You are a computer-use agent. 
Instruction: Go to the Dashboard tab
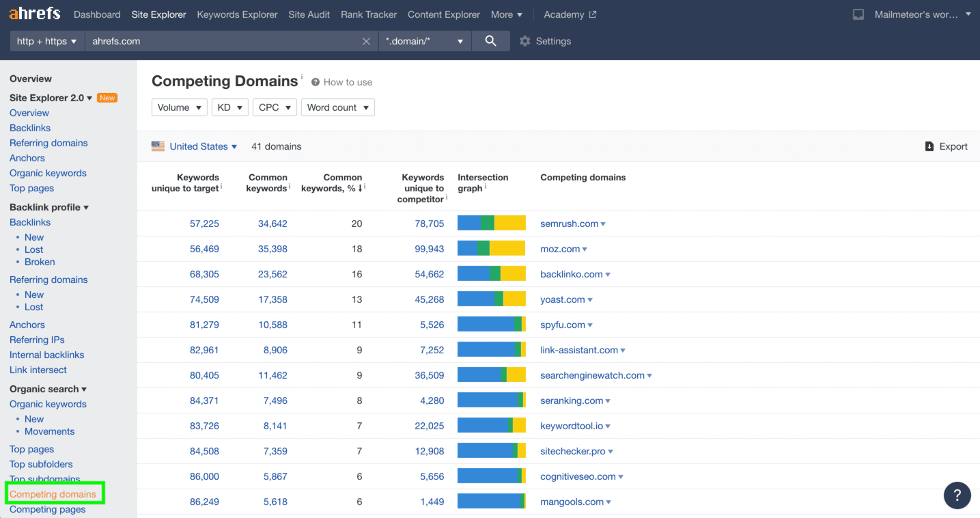click(x=97, y=14)
